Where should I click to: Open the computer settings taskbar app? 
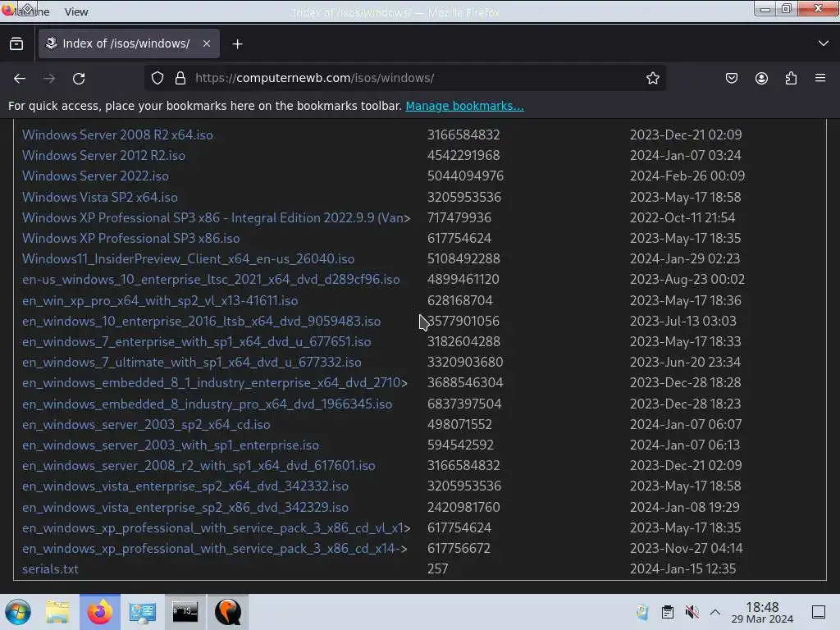click(x=143, y=612)
